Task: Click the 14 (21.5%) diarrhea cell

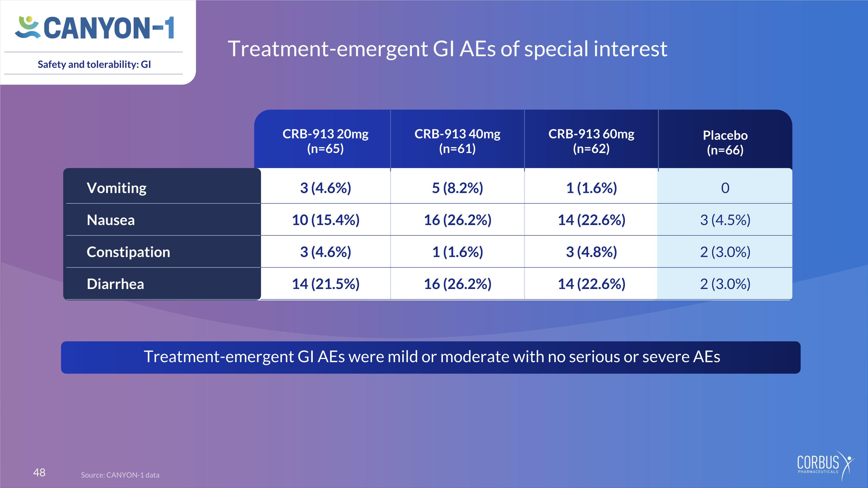Action: pos(325,284)
